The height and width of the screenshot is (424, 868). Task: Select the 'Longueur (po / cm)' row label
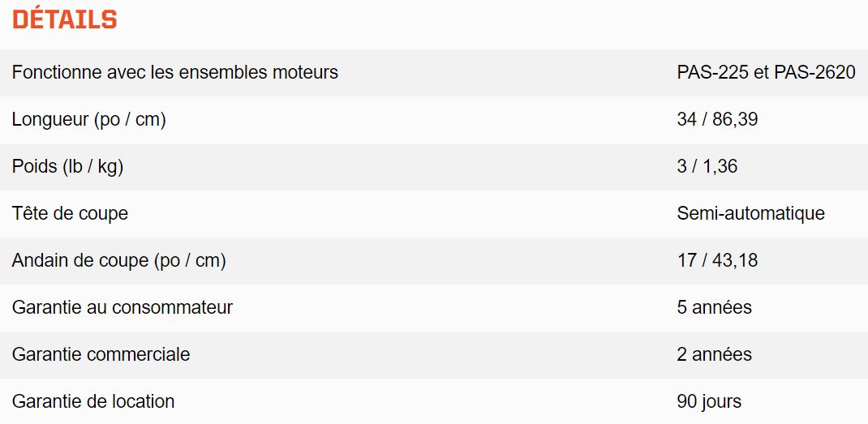pos(89,119)
